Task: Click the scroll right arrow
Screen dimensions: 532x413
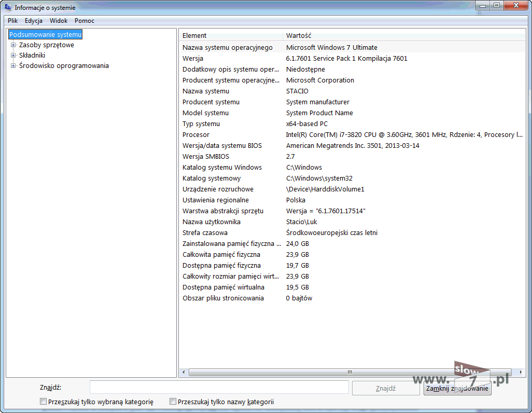Action: [x=521, y=372]
